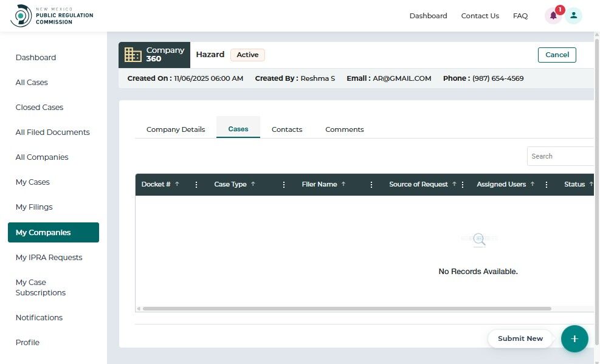Click the Filer Name column header

click(319, 184)
